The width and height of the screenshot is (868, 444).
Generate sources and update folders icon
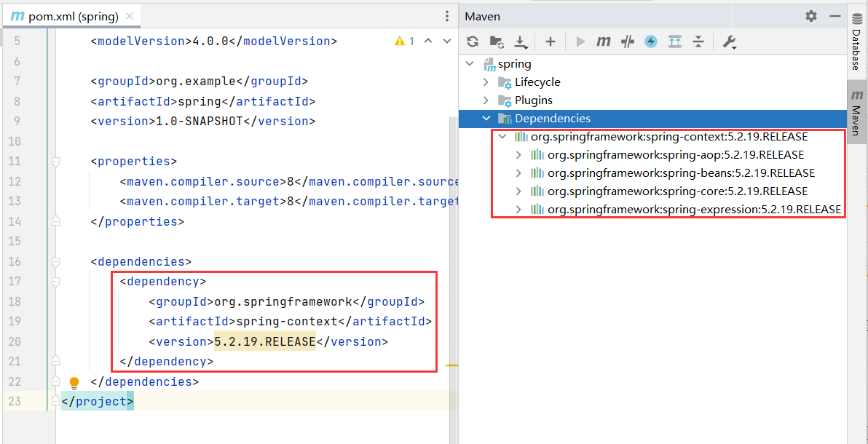click(x=496, y=41)
